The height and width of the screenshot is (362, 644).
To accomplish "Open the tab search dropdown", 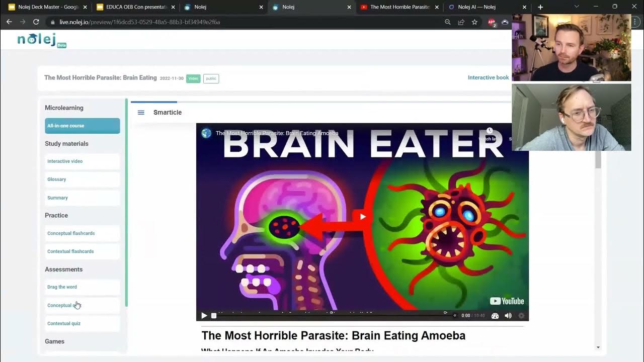I will coord(577,7).
